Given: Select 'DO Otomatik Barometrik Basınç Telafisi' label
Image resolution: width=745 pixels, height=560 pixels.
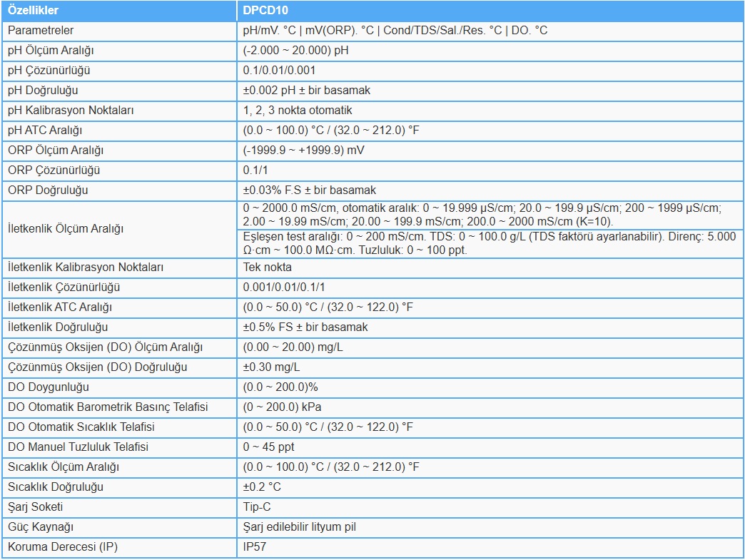Looking at the screenshot, I should (x=108, y=407).
